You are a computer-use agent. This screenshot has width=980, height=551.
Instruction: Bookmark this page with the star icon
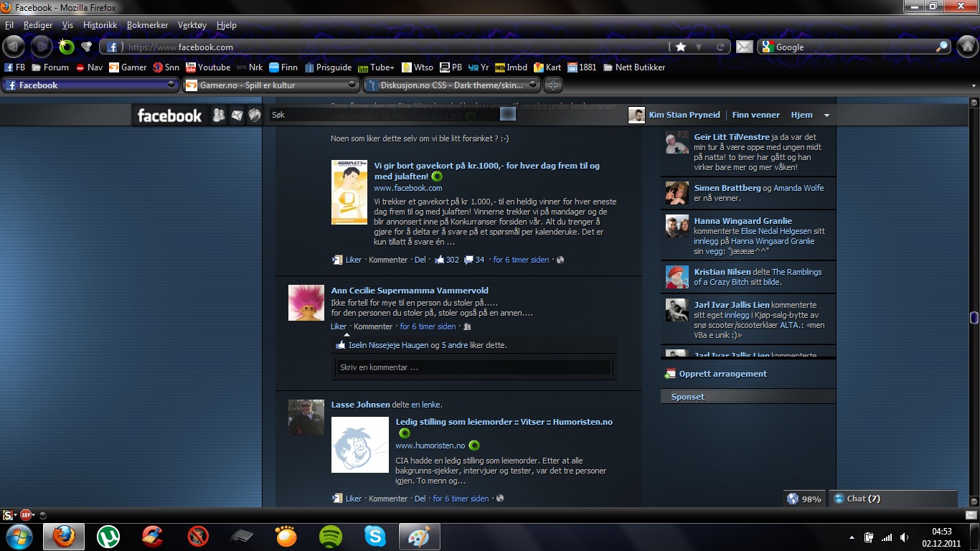(681, 47)
